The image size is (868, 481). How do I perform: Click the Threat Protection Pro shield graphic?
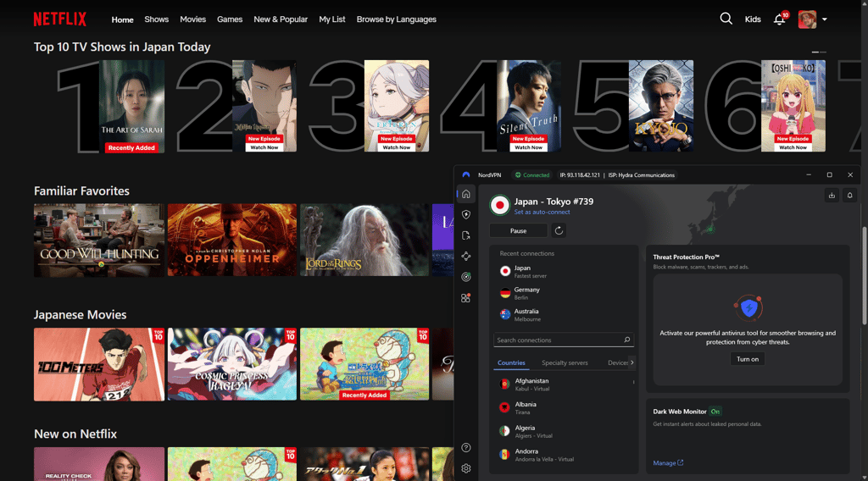tap(748, 308)
